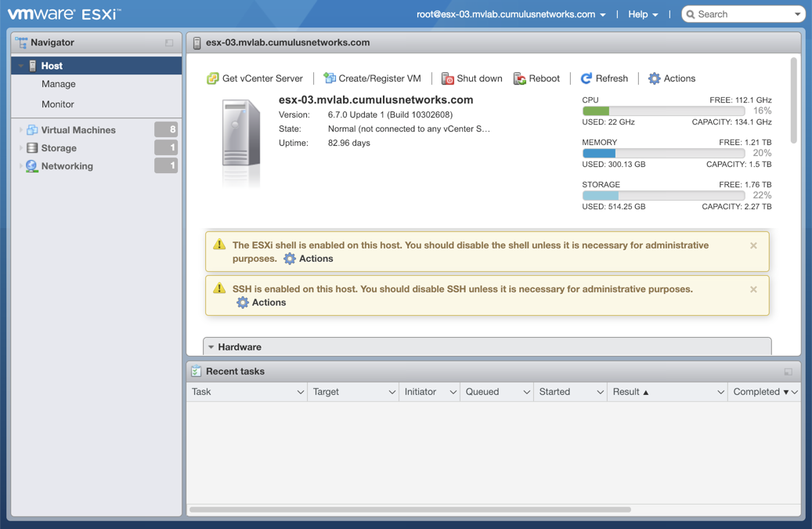This screenshot has width=812, height=529.
Task: Dismiss the SSH enabled warning
Action: tap(753, 290)
